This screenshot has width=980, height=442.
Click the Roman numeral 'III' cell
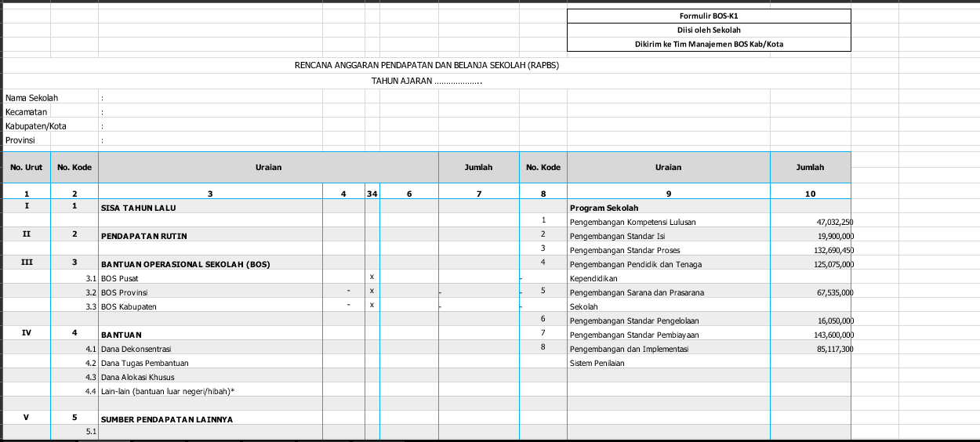(x=27, y=264)
